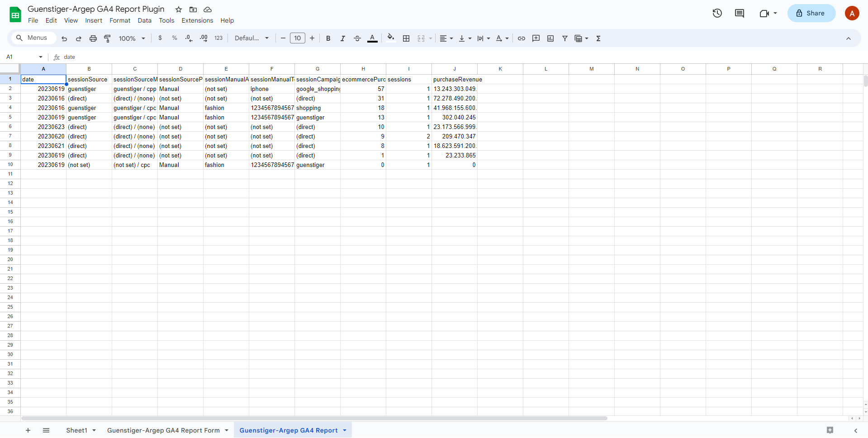Print the spreadsheet via printer icon
Viewport: 868px width, 438px height.
pos(93,38)
